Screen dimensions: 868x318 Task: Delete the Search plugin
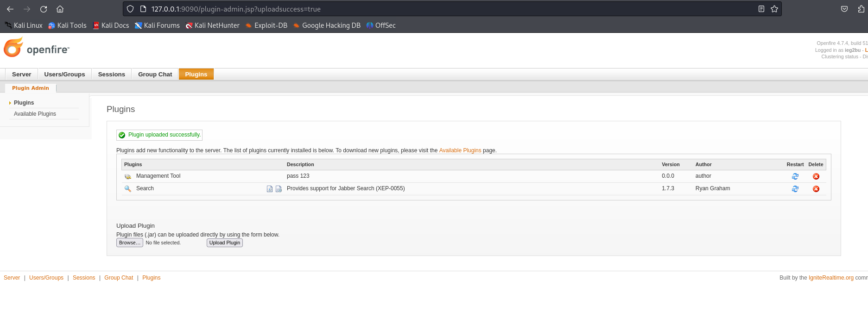pyautogui.click(x=816, y=189)
